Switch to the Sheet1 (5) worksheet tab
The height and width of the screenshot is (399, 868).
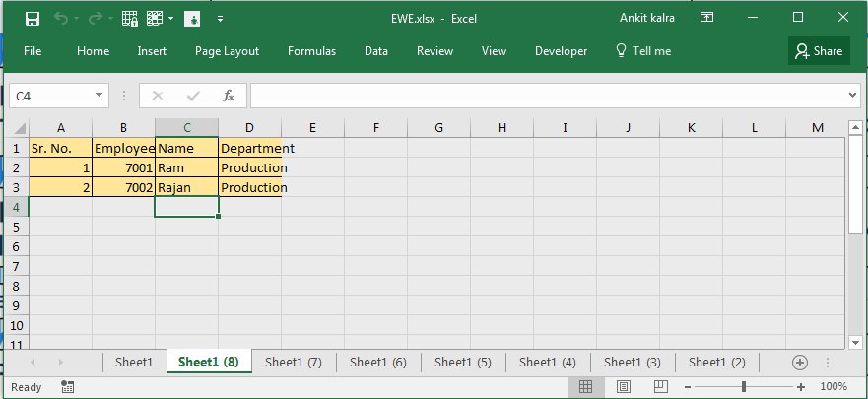click(x=462, y=362)
